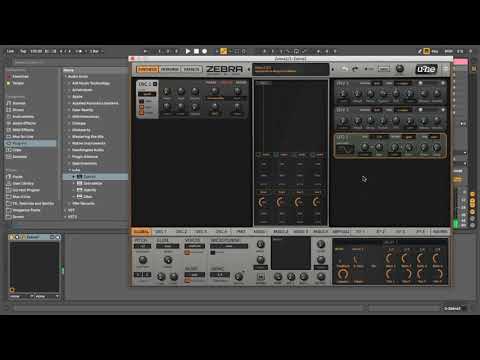Select Zebra2 plugin in browser list
480x360 pixels.
89,177
